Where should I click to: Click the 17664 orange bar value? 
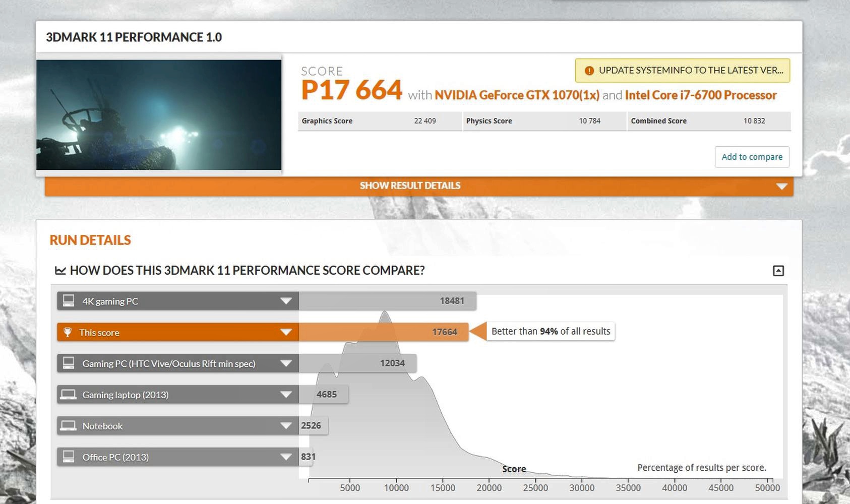pyautogui.click(x=445, y=332)
